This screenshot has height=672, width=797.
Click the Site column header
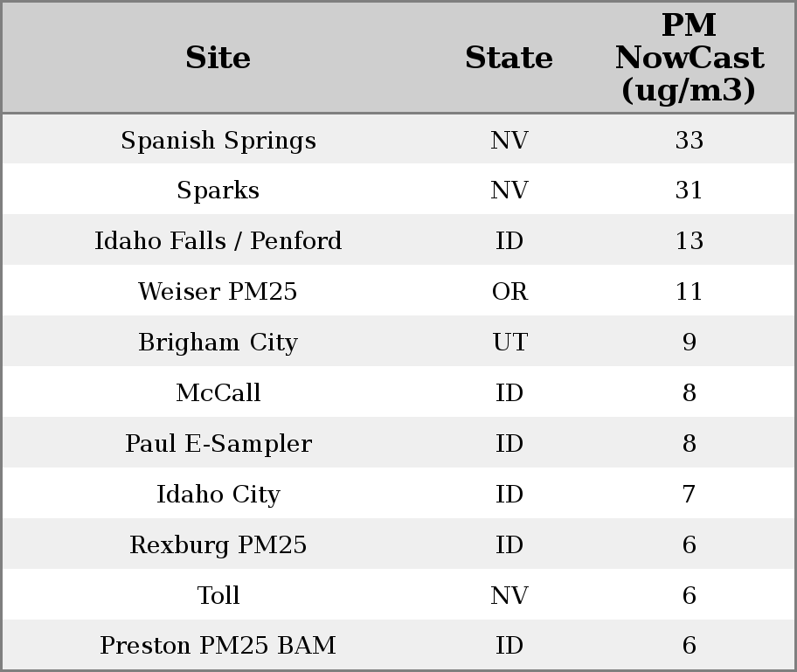[x=218, y=59]
